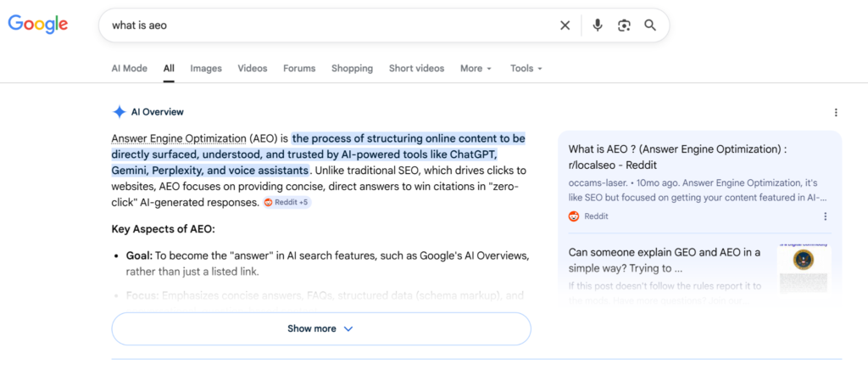Open "Can someone explain GEO and AEO" link
868x370 pixels.
[x=665, y=261]
